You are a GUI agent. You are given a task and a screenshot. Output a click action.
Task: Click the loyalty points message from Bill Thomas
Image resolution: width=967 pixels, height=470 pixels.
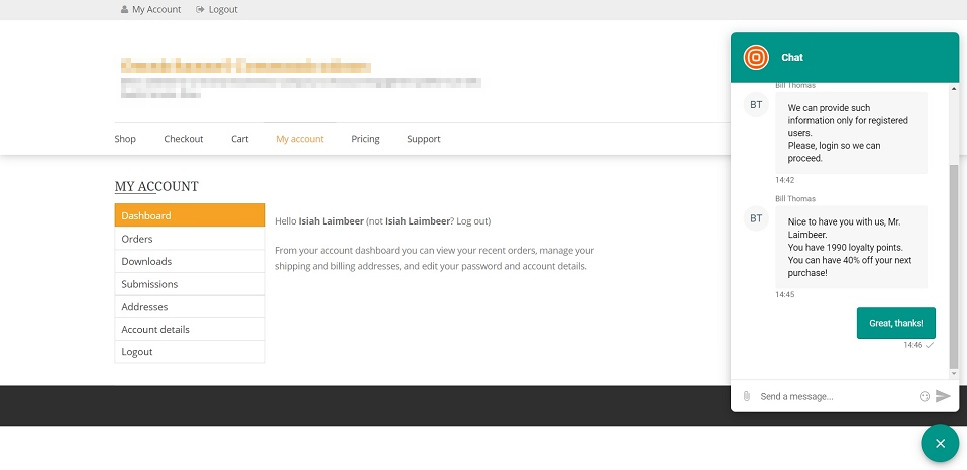[x=851, y=247]
